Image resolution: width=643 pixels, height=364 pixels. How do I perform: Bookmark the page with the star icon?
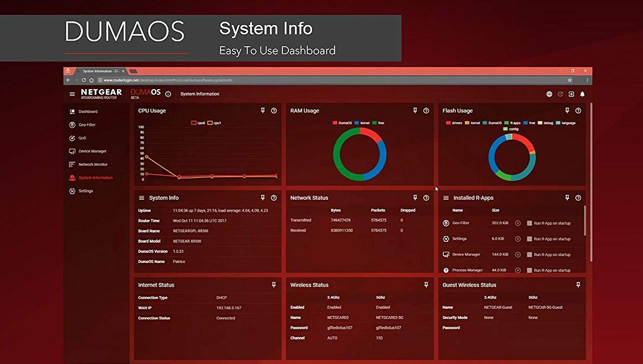click(x=570, y=80)
